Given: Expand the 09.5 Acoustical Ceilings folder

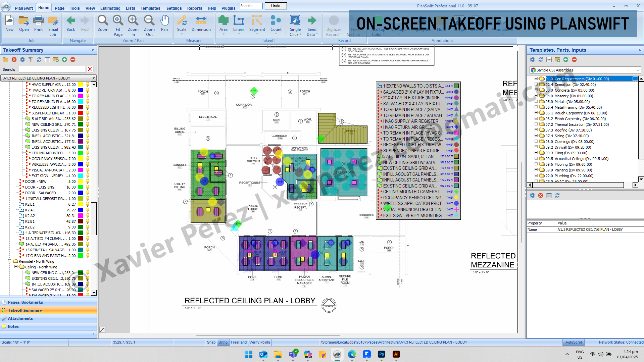Looking at the screenshot, I should click(x=536, y=159).
